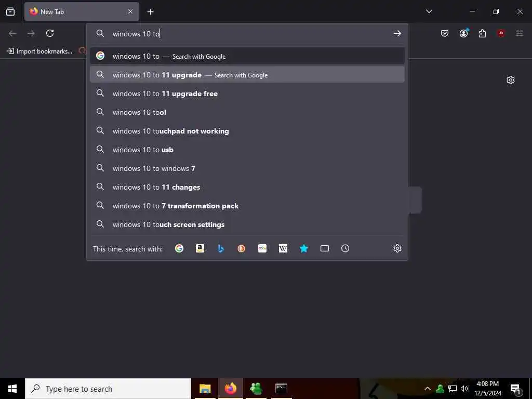Click the back navigation arrow
532x399 pixels.
pyautogui.click(x=12, y=33)
